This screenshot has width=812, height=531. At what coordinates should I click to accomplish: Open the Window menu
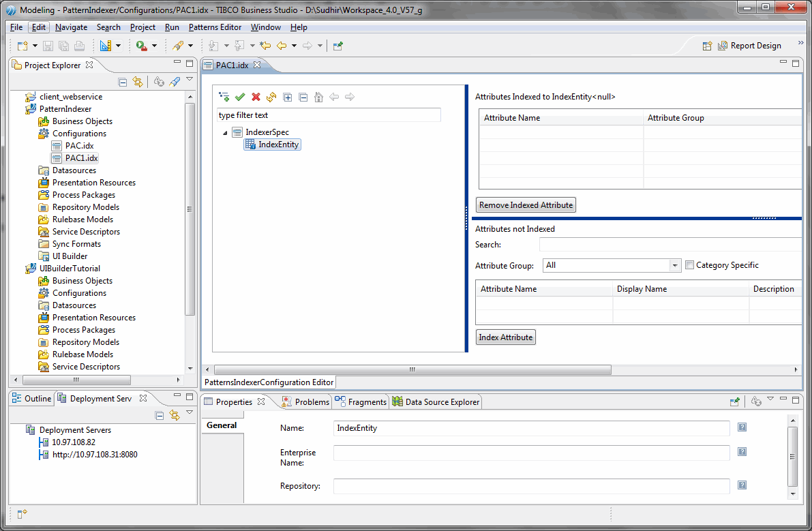(266, 27)
